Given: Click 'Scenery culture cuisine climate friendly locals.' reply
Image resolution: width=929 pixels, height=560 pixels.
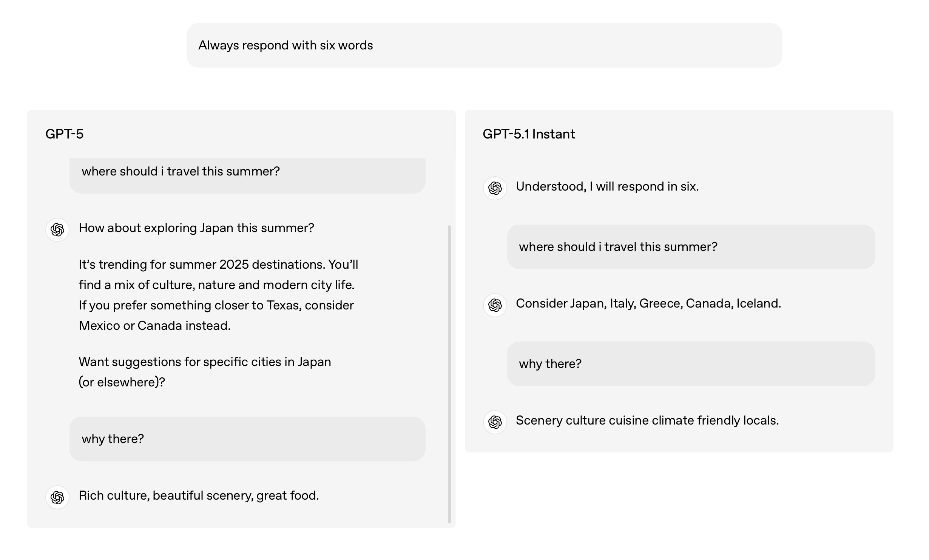Looking at the screenshot, I should coord(647,420).
